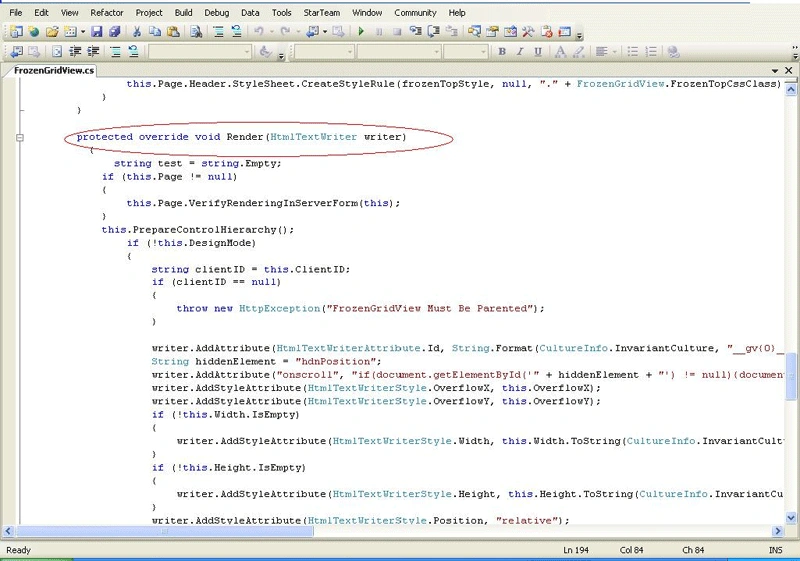800x561 pixels.
Task: Click the Step Into icon
Action: tap(416, 31)
